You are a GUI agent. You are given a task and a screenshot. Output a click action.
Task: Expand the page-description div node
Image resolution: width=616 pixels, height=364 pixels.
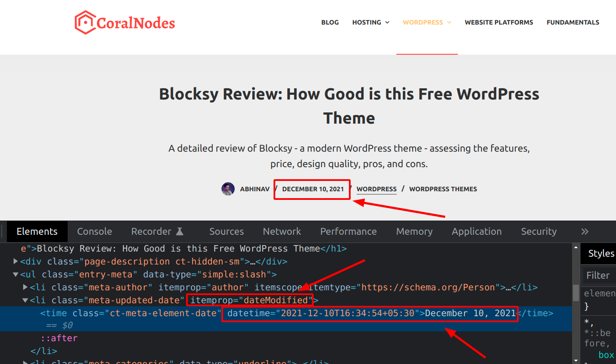coord(16,261)
